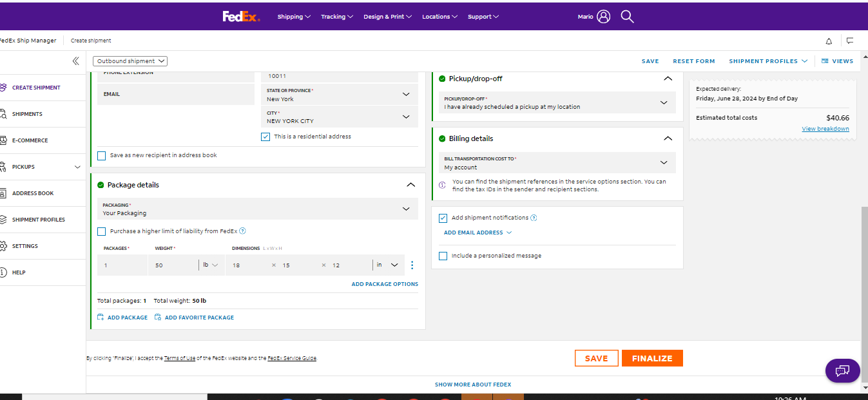Click the Add Favorite Package icon
Viewport: 868px width, 400px height.
pos(158,318)
